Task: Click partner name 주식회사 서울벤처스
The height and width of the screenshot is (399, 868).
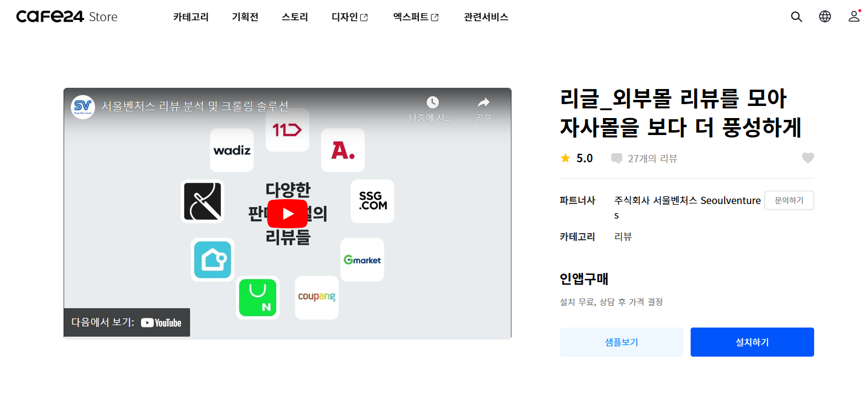Action: tap(688, 207)
